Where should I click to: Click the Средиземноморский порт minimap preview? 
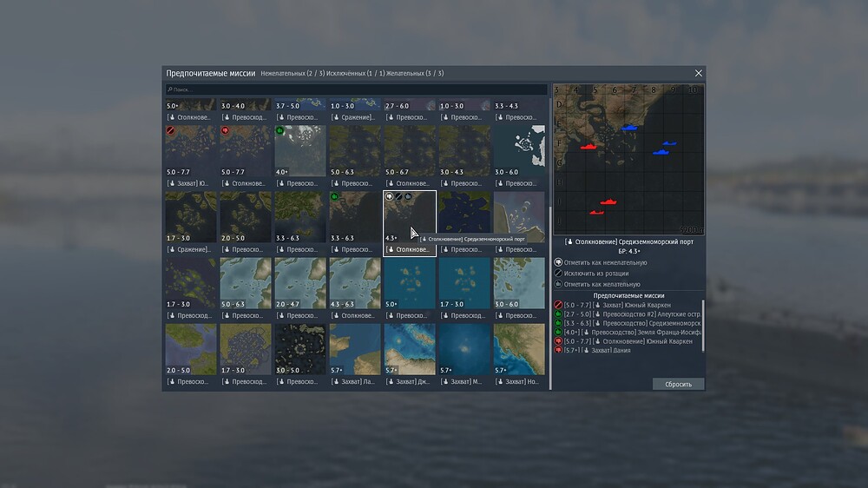pyautogui.click(x=628, y=160)
